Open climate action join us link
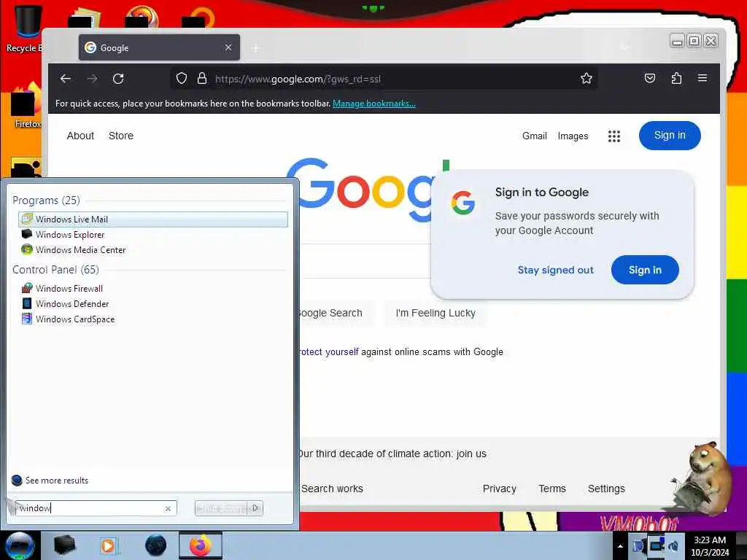Screen dimensions: 747x560 392,454
